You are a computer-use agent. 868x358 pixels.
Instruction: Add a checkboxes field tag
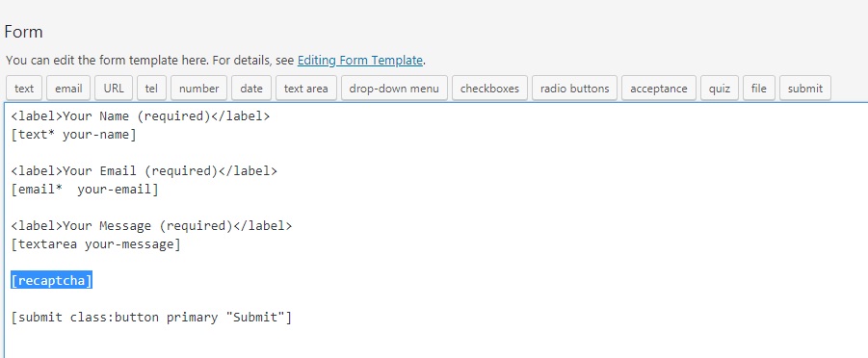[490, 89]
